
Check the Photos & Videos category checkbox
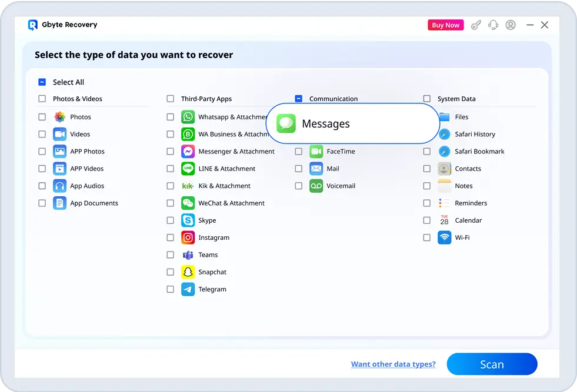(x=42, y=99)
